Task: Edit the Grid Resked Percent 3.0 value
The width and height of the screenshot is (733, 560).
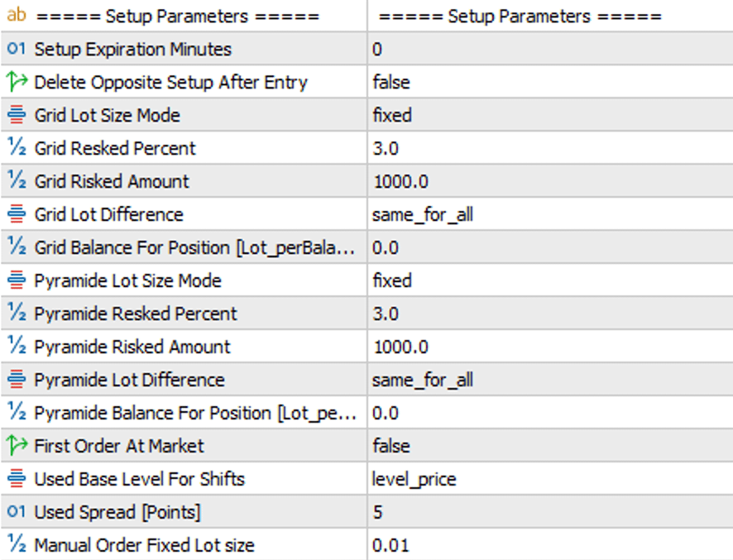Action: point(386,148)
